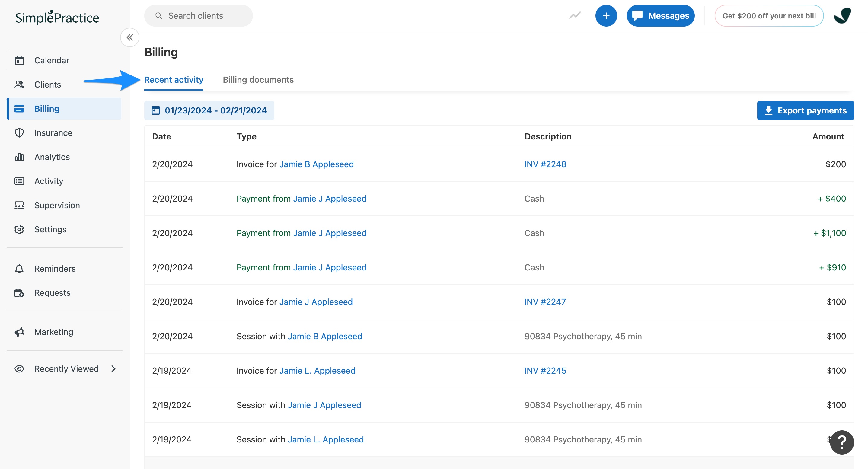Click the Billing page heading

tap(161, 53)
